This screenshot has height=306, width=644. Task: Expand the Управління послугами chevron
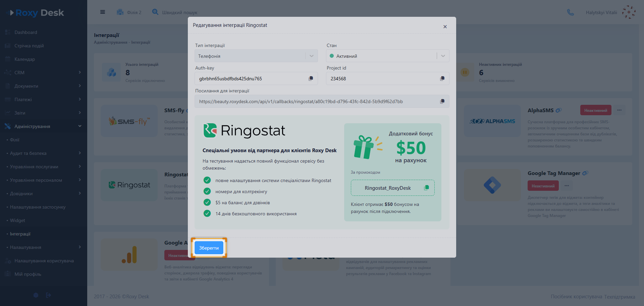[80, 166]
